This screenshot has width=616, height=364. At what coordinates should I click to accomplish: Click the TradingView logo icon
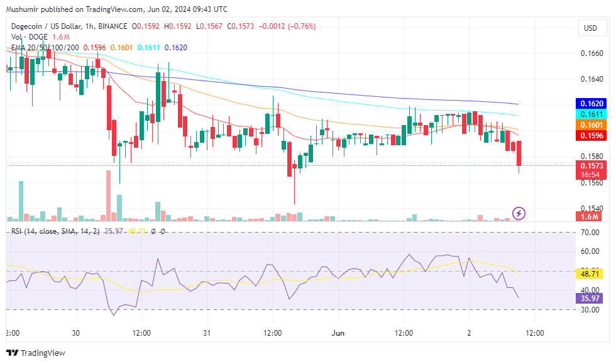point(13,353)
